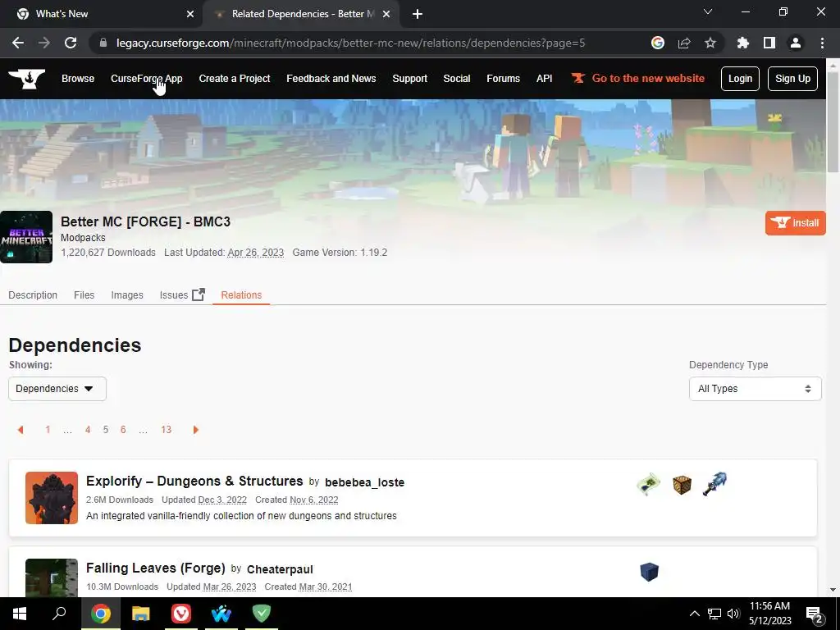Click the Google icon in the address bar
This screenshot has height=630, width=840.
click(x=658, y=43)
